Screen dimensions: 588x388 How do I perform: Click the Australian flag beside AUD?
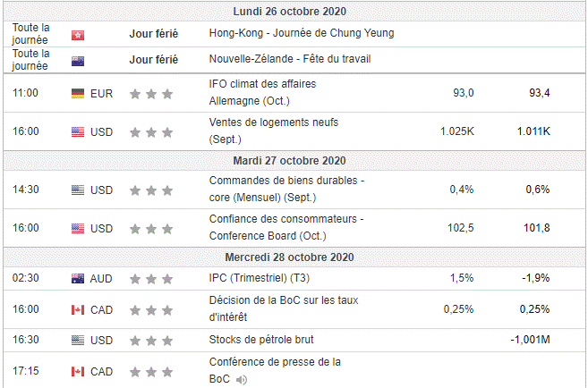[78, 279]
